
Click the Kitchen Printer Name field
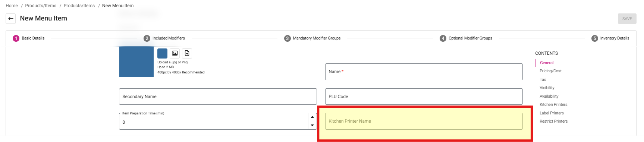(424, 121)
